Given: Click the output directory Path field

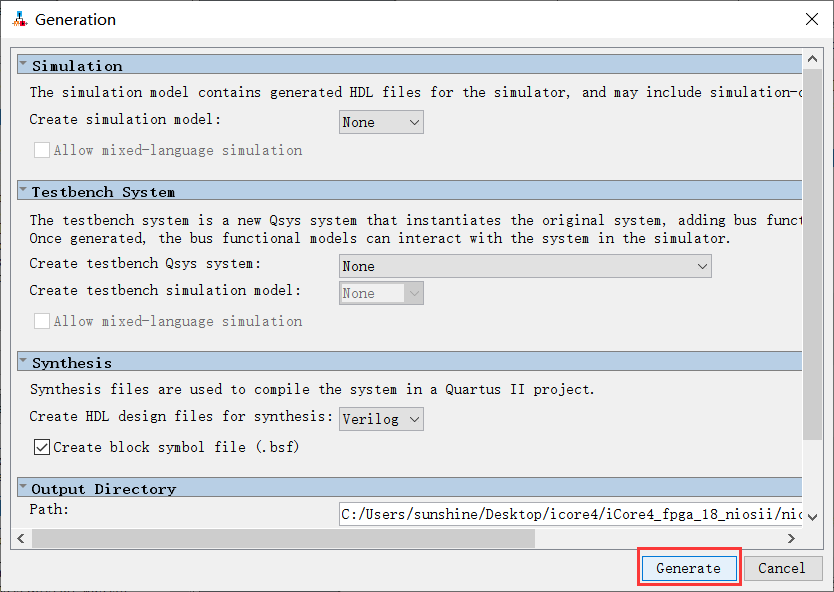Looking at the screenshot, I should (x=570, y=514).
